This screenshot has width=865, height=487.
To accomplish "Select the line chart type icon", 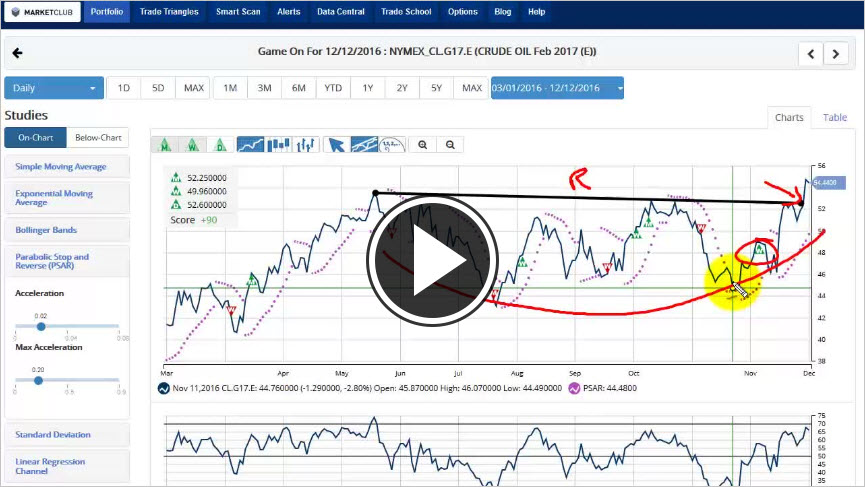I will 251,145.
